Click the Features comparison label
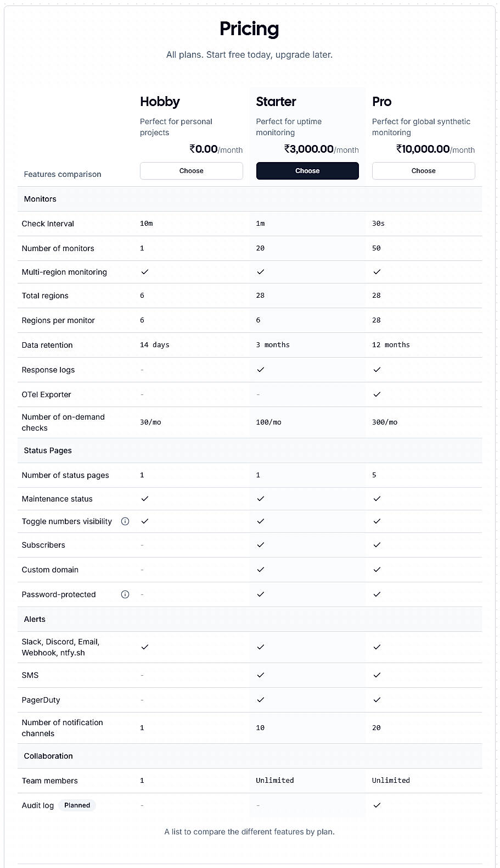 pos(62,174)
